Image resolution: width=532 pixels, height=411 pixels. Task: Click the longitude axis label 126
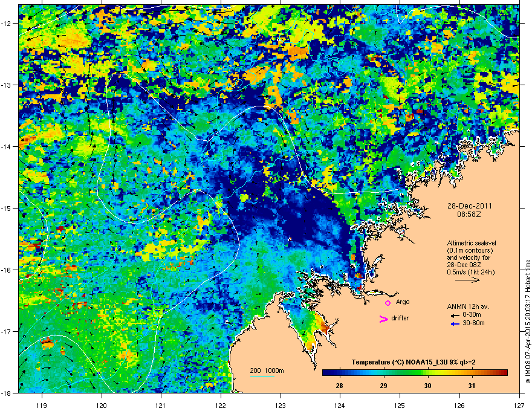pyautogui.click(x=459, y=405)
